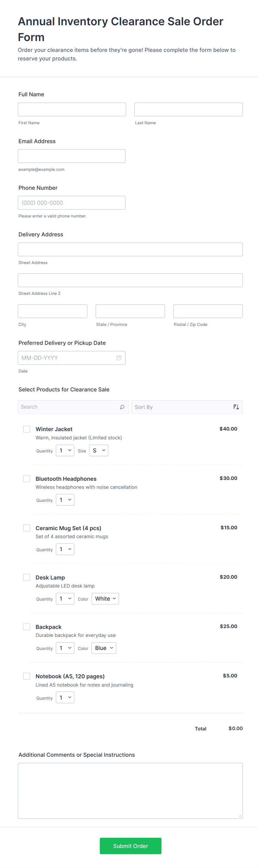Viewport: 258px width, 868px height.
Task: Select the Bluetooth Headphones checkbox
Action: (x=27, y=479)
